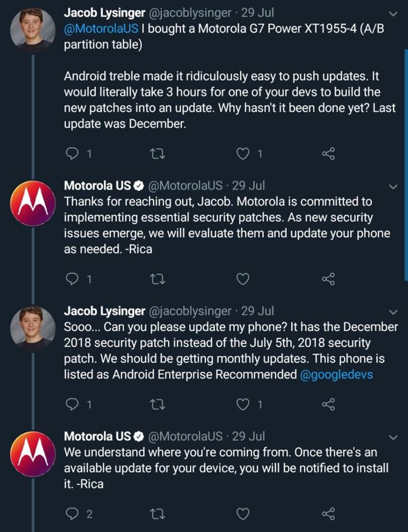
Task: Share Motorola's 'Thanks for reaching out' tweet
Action: click(x=328, y=279)
